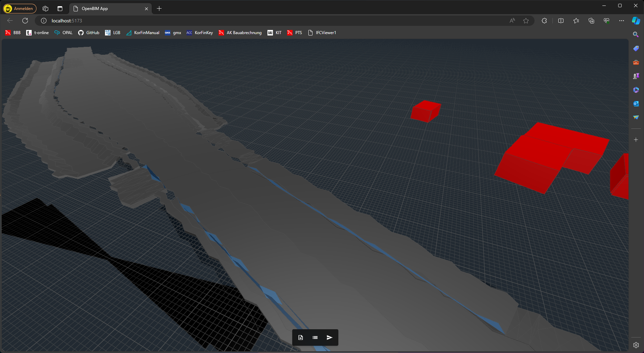This screenshot has width=644, height=353.
Task: Open the sidebar games chess icon
Action: [636, 76]
